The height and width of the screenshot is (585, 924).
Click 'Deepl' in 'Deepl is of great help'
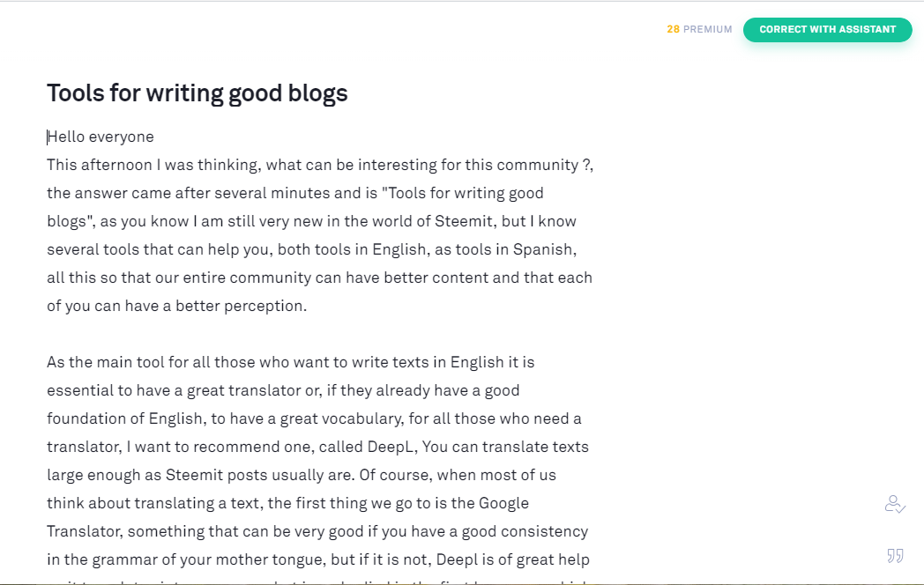click(473, 559)
